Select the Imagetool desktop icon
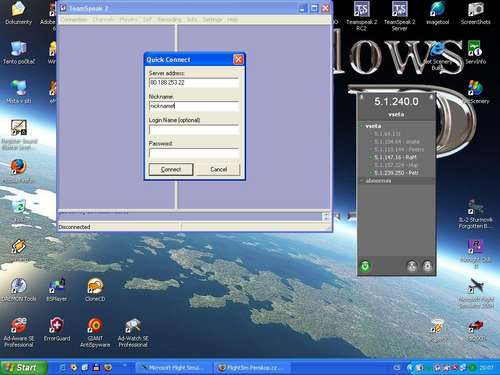500x375 pixels. click(438, 13)
